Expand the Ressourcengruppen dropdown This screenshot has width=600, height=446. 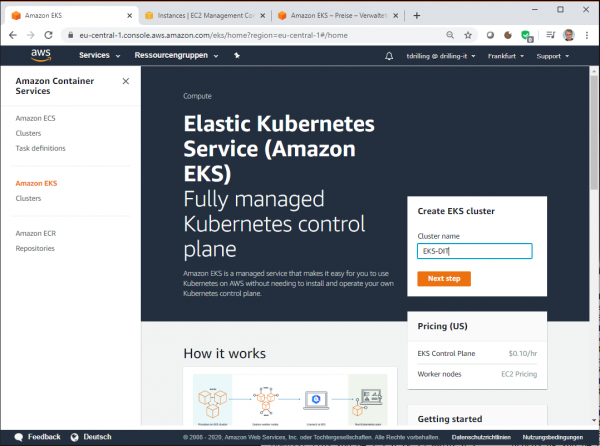click(x=176, y=55)
